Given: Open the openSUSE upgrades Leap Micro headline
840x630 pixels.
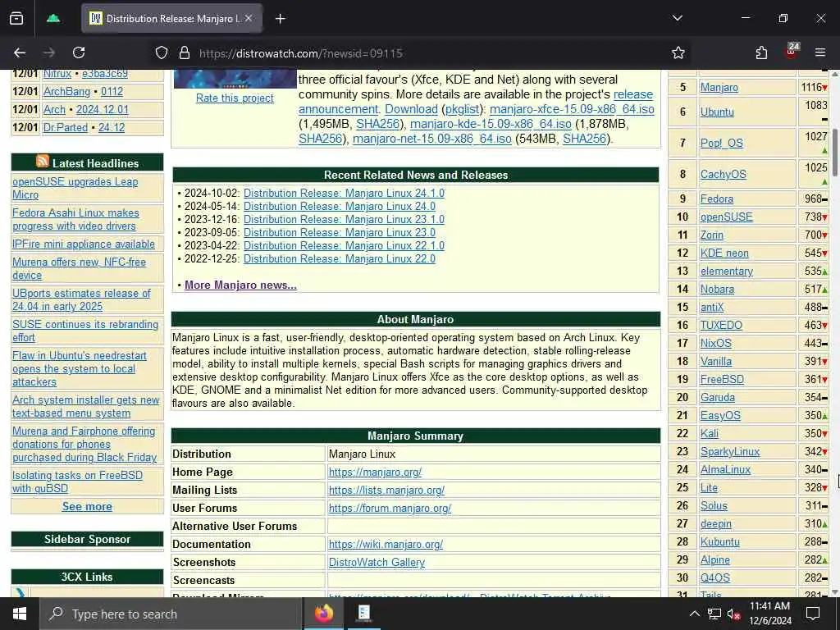Looking at the screenshot, I should (75, 188).
